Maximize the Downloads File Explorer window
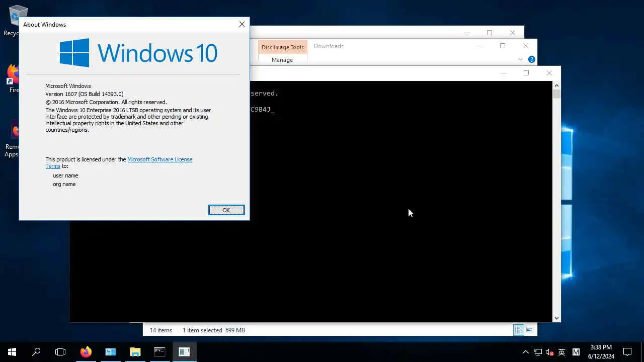 [503, 46]
